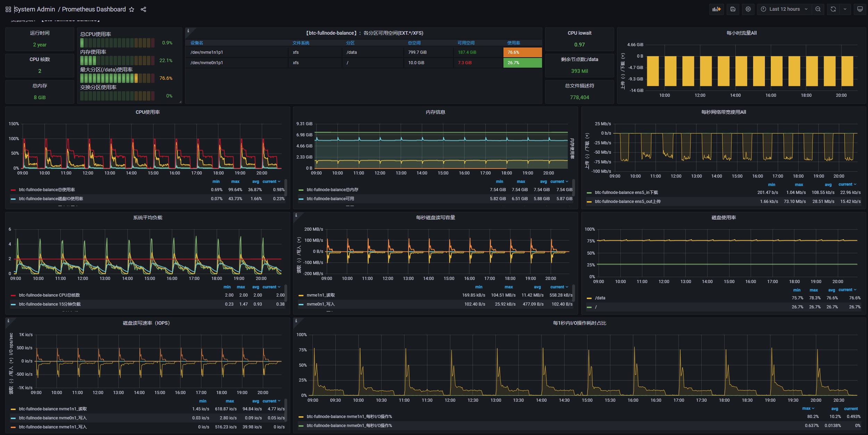Sort I/O time legend by max column

[808, 408]
